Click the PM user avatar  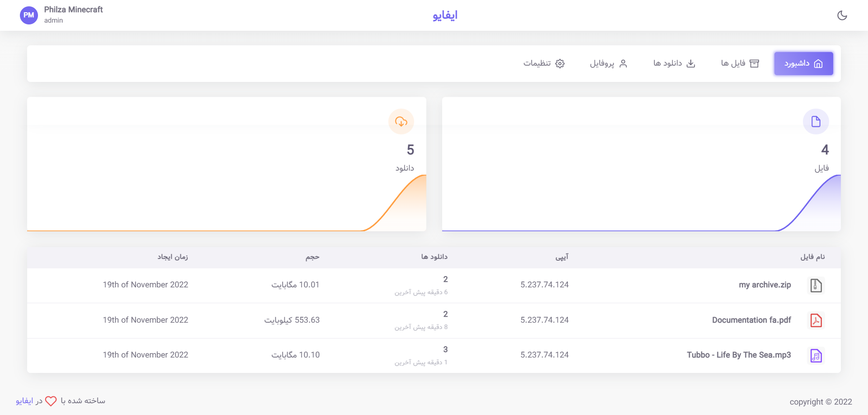point(29,15)
